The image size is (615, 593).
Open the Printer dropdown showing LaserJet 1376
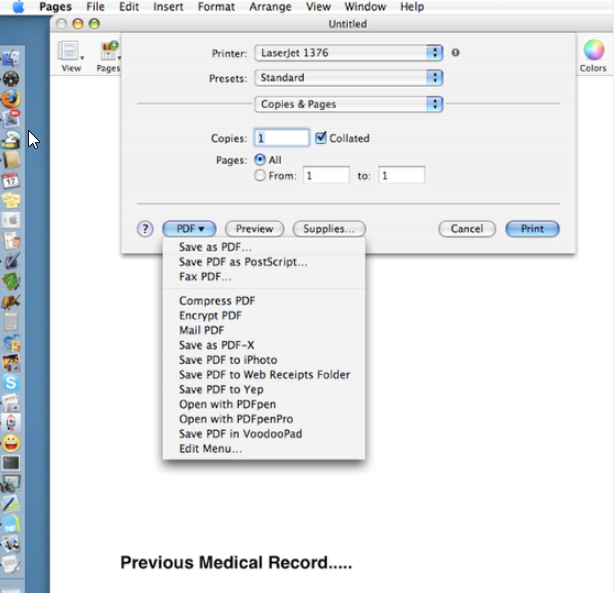tap(349, 53)
